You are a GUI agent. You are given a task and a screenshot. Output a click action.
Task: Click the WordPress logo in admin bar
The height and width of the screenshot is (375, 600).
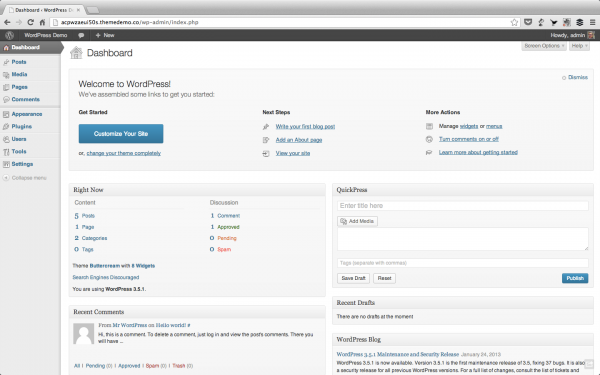10,35
